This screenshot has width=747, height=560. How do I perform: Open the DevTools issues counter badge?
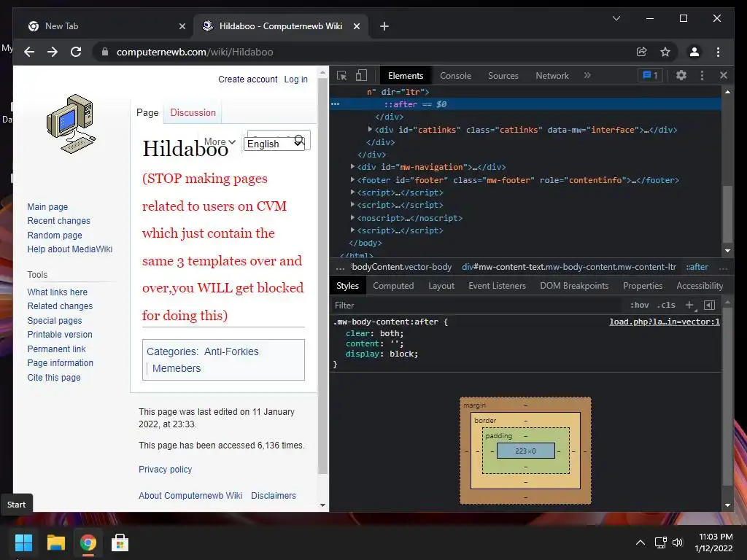650,75
